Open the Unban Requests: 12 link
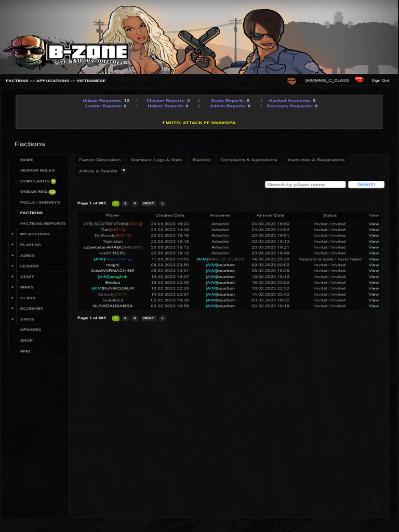This screenshot has height=532, width=399. tap(106, 100)
